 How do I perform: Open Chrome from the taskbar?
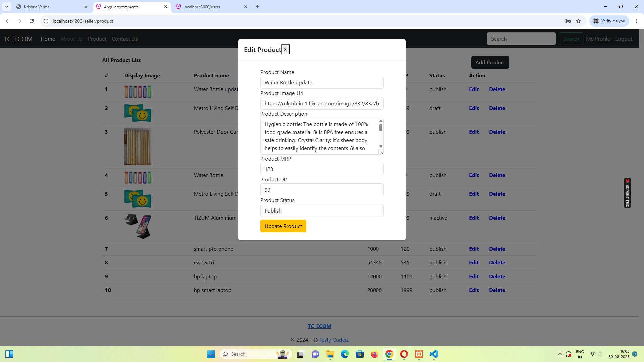point(389,354)
